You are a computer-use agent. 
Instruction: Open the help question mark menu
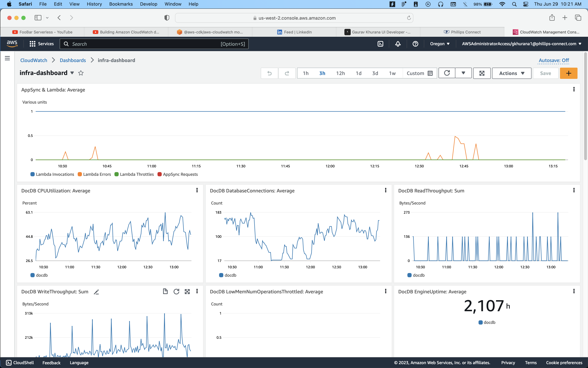[415, 44]
